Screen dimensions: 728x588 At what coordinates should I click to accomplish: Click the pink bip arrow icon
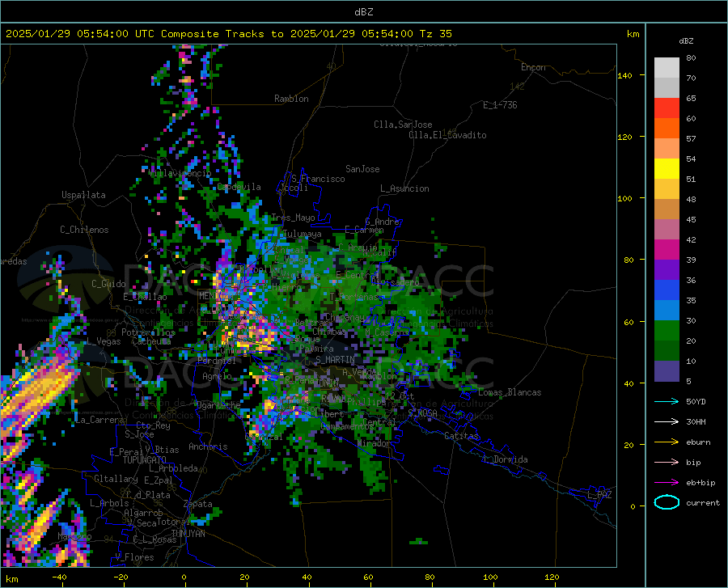[x=667, y=462]
